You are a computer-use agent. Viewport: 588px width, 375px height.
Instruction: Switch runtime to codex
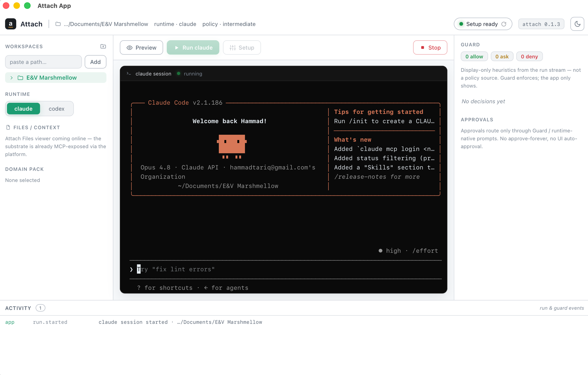pyautogui.click(x=56, y=109)
